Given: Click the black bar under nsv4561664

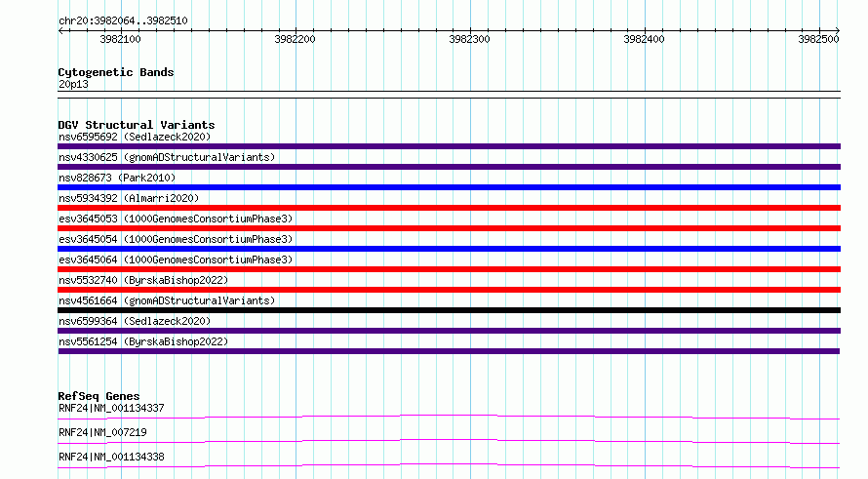Looking at the screenshot, I should coord(449,310).
